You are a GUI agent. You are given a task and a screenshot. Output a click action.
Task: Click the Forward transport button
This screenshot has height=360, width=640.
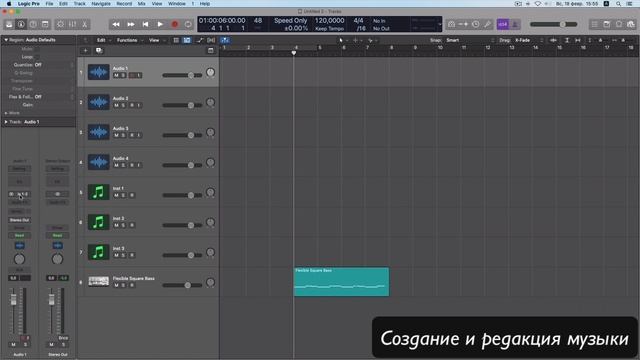131,24
